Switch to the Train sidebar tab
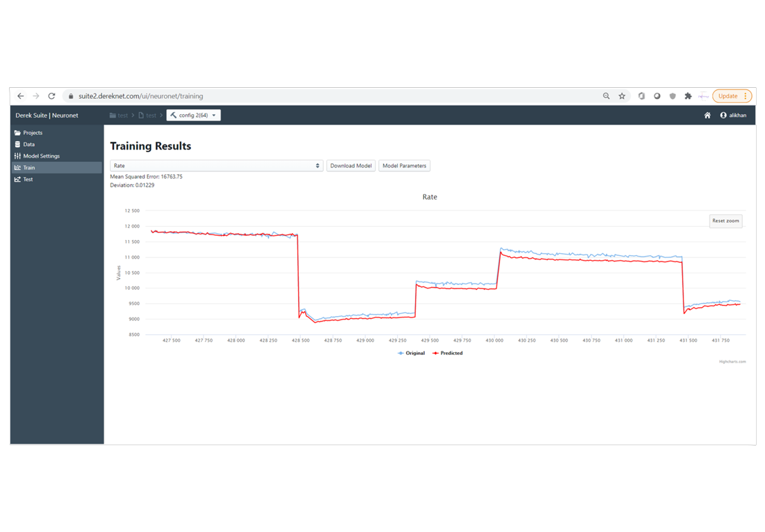Screen dimensions: 765x532 tap(28, 168)
